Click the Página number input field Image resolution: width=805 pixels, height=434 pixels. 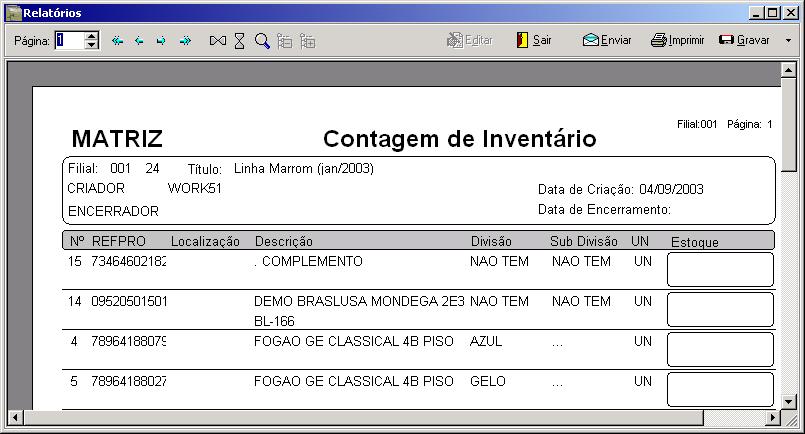(70, 41)
